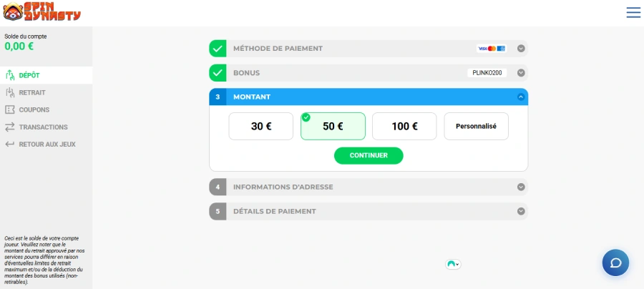The image size is (644, 289).
Task: Select the 50 € amount option
Action: click(333, 126)
